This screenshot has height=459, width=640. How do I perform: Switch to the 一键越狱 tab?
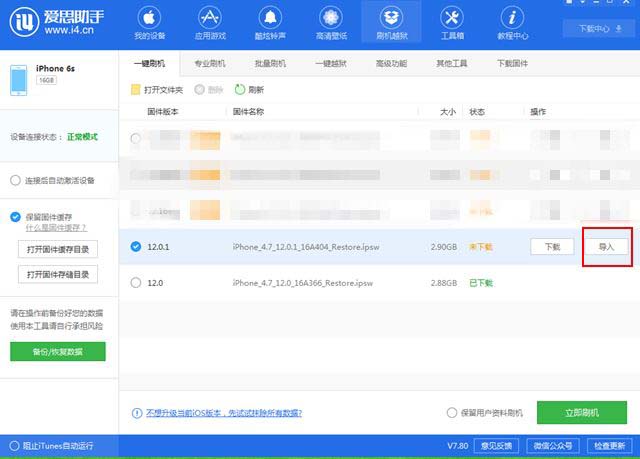click(331, 64)
